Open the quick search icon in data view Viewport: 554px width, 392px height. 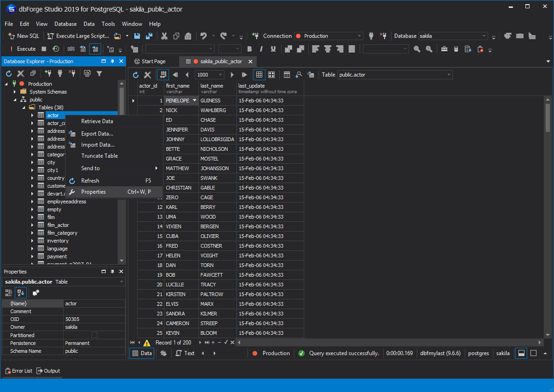(x=300, y=74)
